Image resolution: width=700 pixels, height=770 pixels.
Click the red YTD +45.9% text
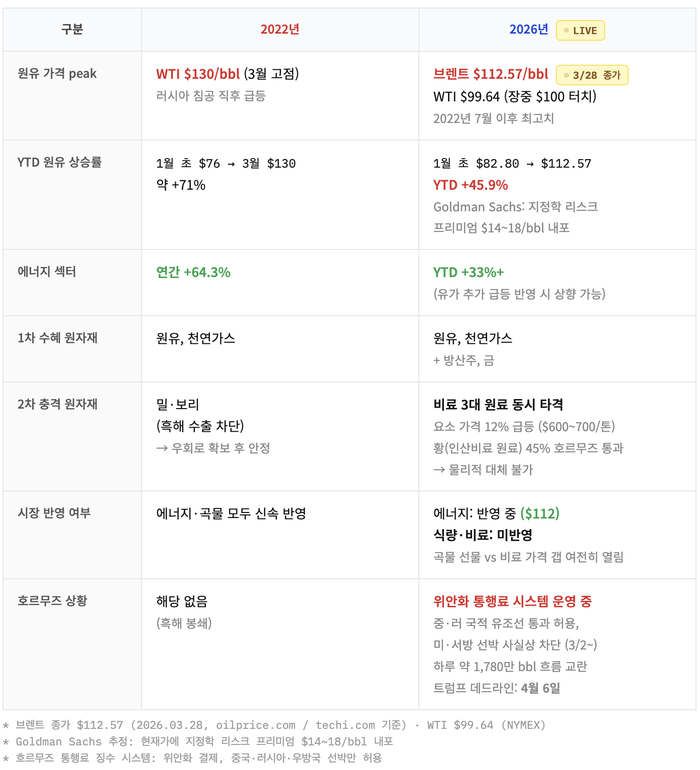[x=471, y=185]
